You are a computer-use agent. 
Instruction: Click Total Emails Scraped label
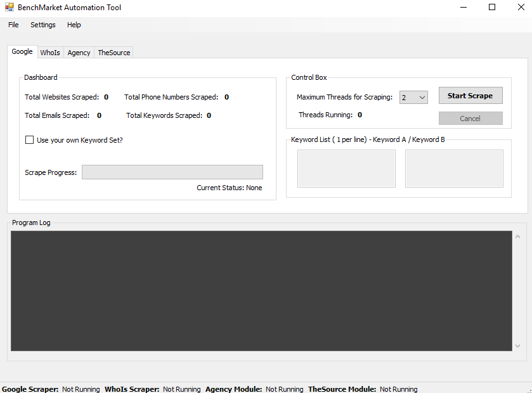tap(57, 115)
